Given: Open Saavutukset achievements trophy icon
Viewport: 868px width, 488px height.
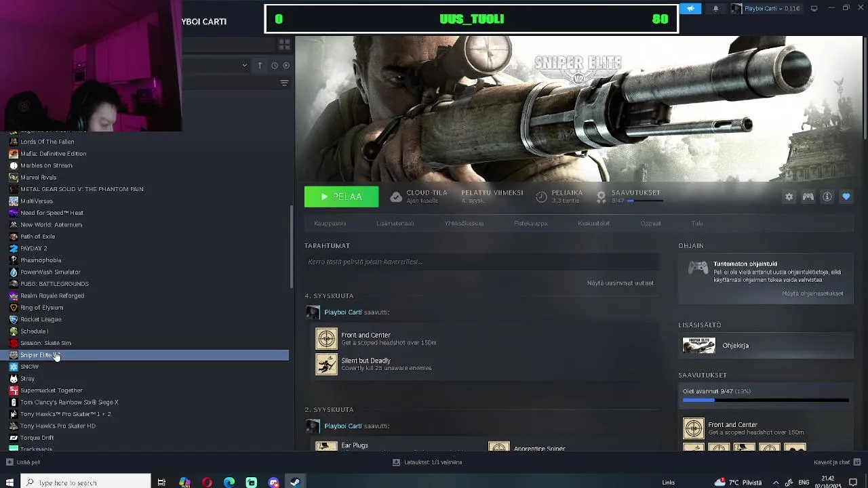Looking at the screenshot, I should pos(601,197).
